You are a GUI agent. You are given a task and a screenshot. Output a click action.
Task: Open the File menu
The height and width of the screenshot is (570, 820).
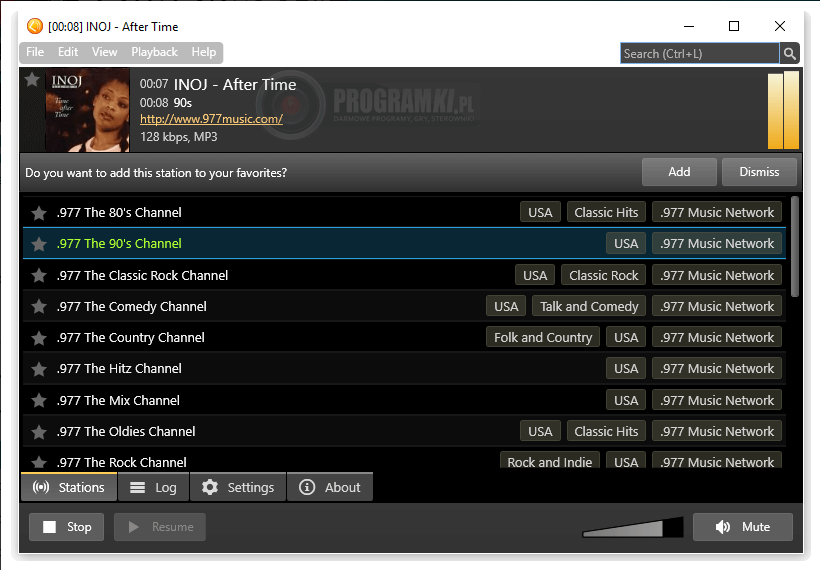pos(35,52)
